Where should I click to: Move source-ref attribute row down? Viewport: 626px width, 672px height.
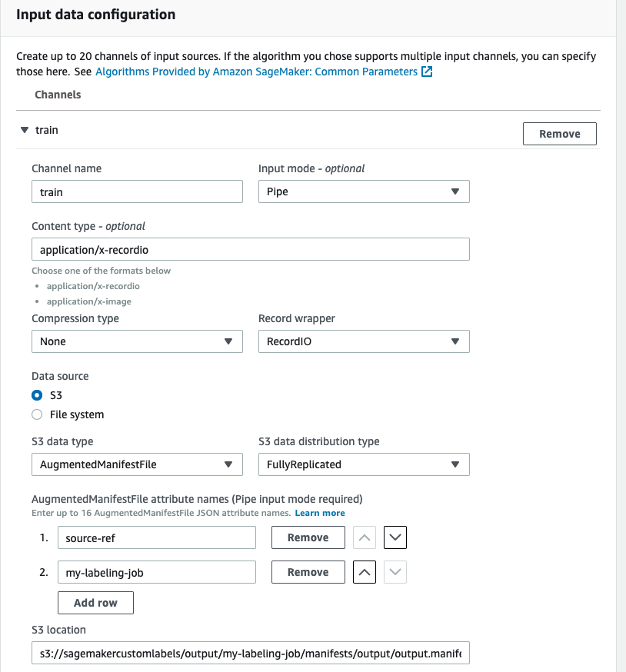(395, 537)
